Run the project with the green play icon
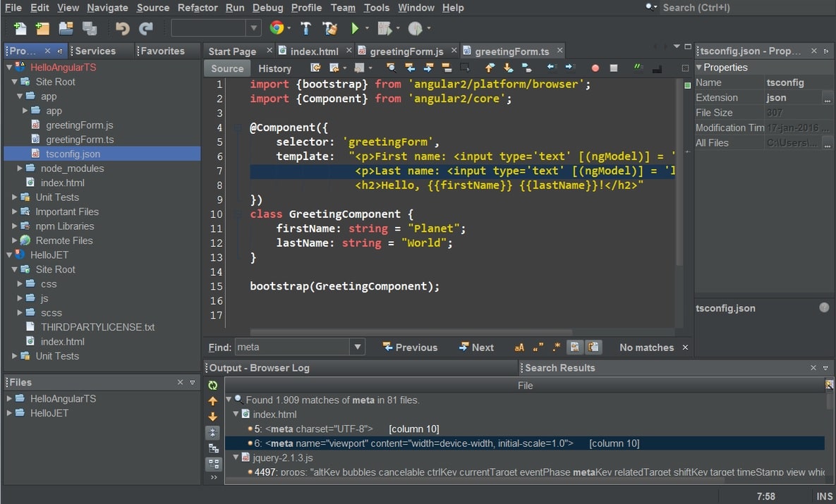The width and height of the screenshot is (836, 504). coord(355,28)
